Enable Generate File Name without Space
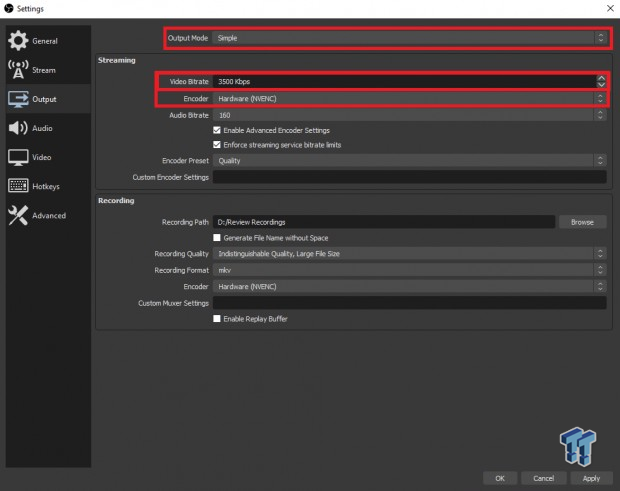Screen dimensions: 620x491 [217, 238]
